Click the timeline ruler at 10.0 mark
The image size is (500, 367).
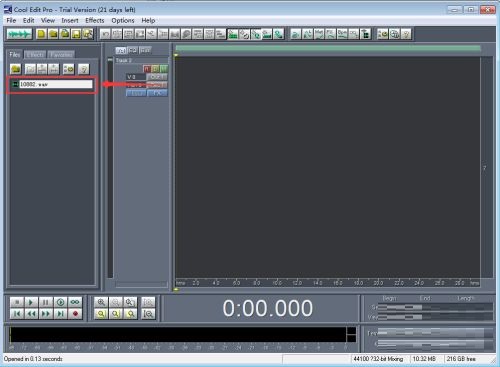click(x=277, y=283)
